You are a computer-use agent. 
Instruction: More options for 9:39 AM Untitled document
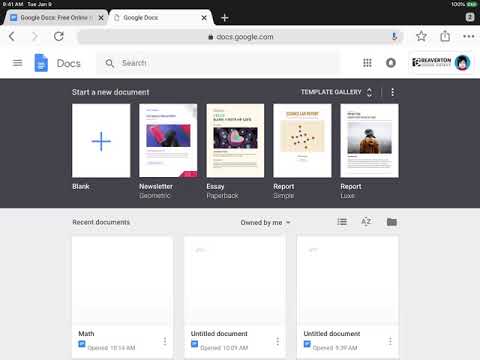tap(390, 341)
